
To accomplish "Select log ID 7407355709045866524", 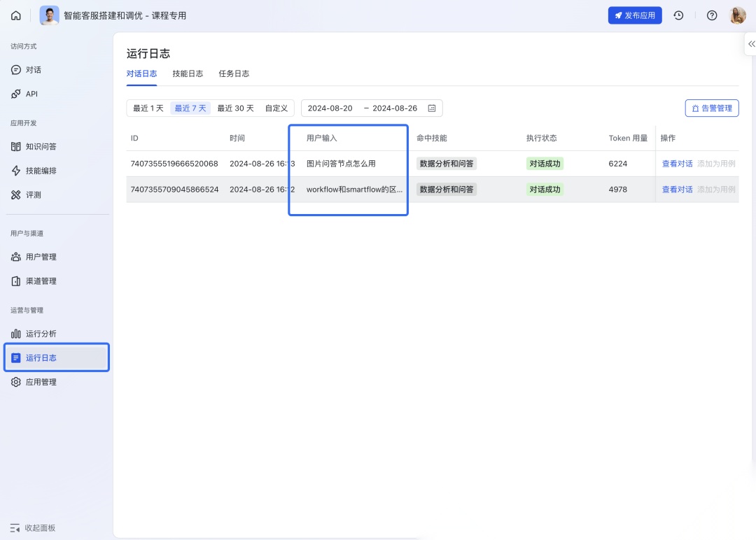I will point(174,190).
